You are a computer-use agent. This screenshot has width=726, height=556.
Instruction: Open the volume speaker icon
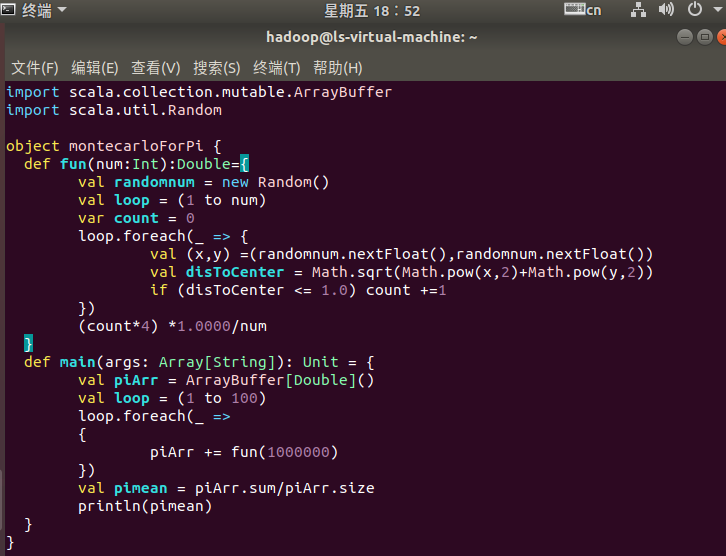(x=666, y=9)
